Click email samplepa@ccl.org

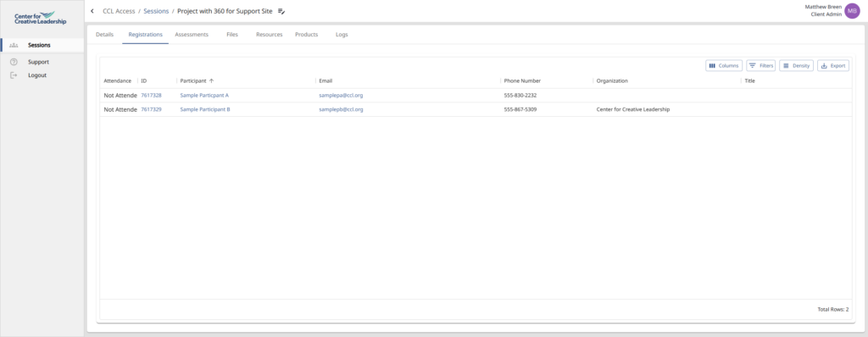(x=341, y=95)
